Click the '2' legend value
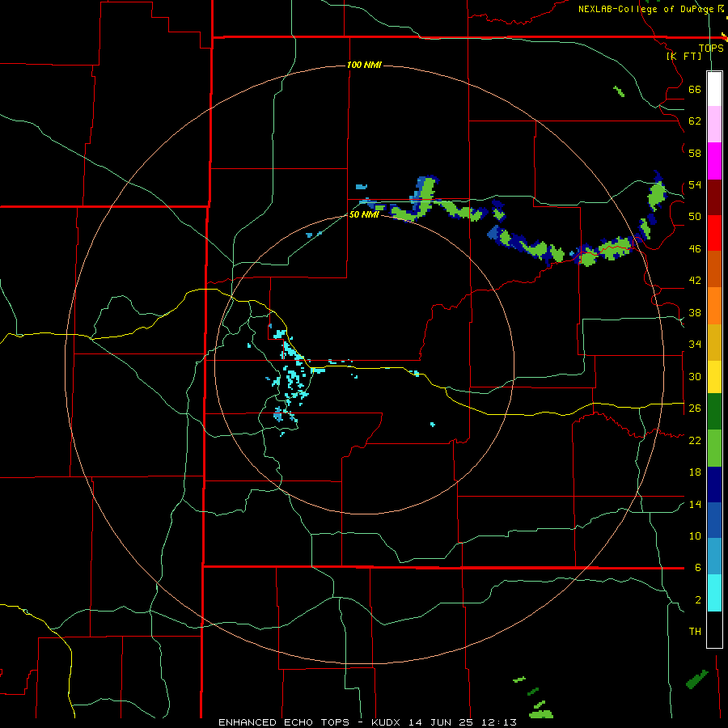This screenshot has height=728, width=728. [697, 599]
